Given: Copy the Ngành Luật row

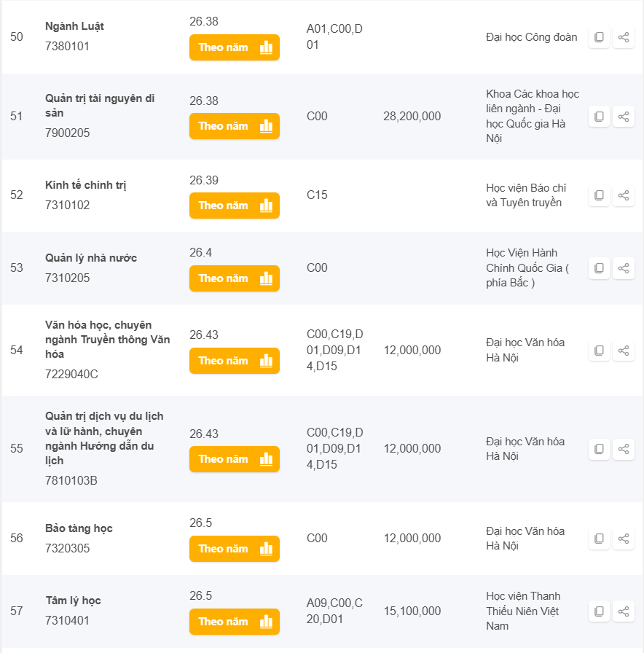Looking at the screenshot, I should [x=599, y=37].
